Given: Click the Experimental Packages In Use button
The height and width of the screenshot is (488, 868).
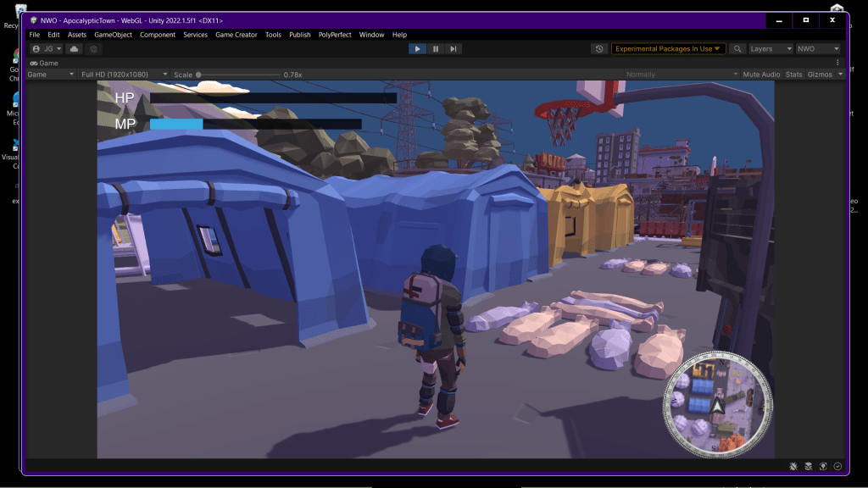Looking at the screenshot, I should 668,49.
